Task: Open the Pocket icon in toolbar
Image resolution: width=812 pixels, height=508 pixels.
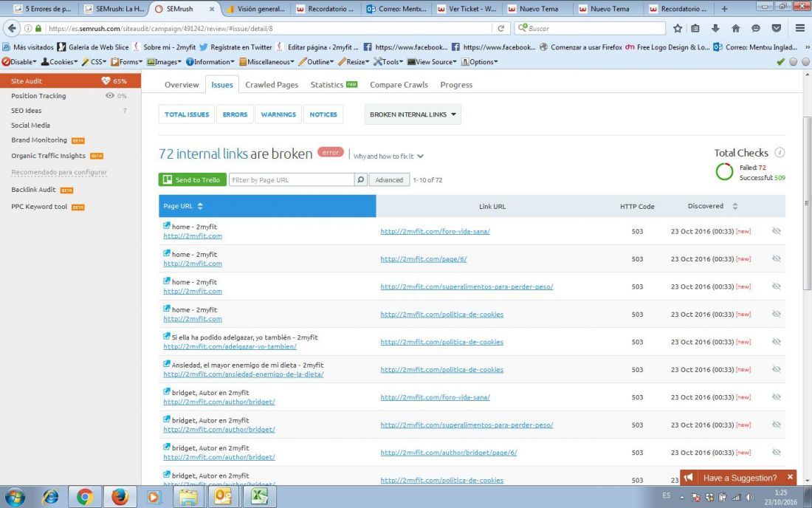Action: coord(777,29)
